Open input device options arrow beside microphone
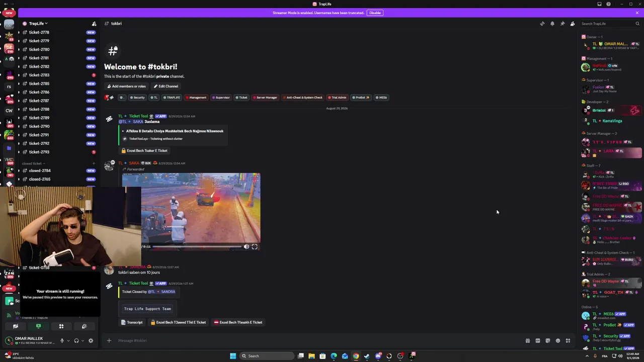Viewport: 644px width, 362px height. click(x=68, y=340)
